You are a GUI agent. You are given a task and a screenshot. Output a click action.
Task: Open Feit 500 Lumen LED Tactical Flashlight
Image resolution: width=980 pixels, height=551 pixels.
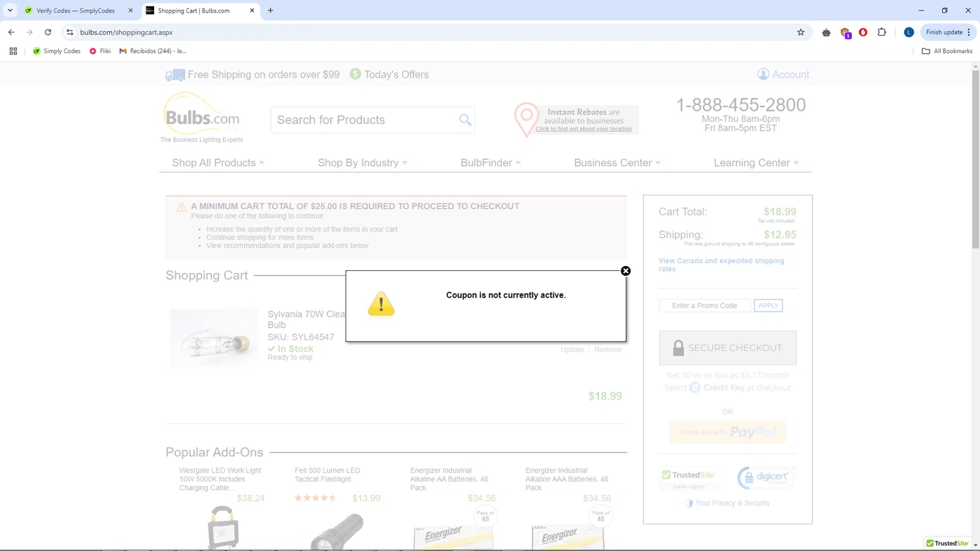pyautogui.click(x=327, y=475)
